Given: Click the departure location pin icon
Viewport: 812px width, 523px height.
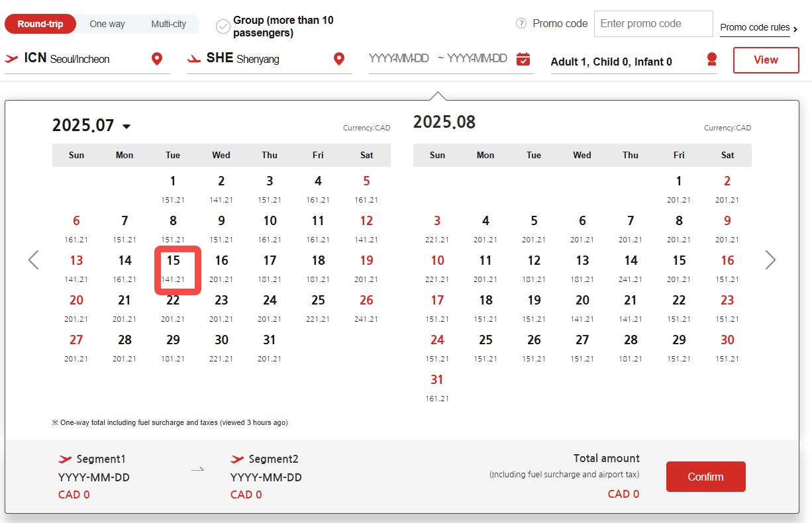Looking at the screenshot, I should click(x=157, y=59).
